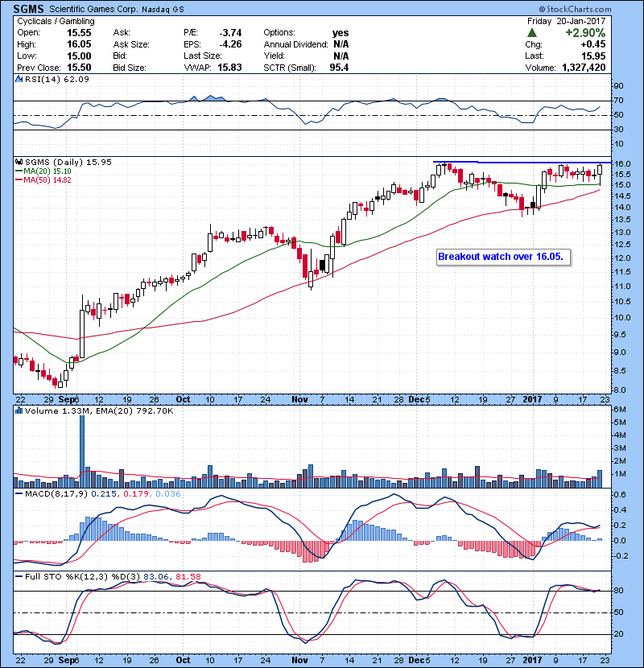This screenshot has height=668, width=644.
Task: Click the Last price value 15.95
Action: (x=593, y=56)
